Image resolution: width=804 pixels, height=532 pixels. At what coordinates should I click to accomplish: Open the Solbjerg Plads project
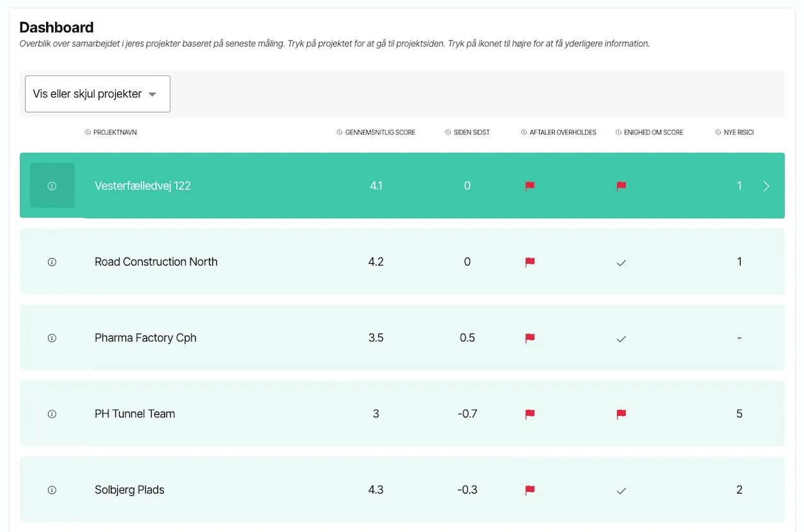click(129, 490)
